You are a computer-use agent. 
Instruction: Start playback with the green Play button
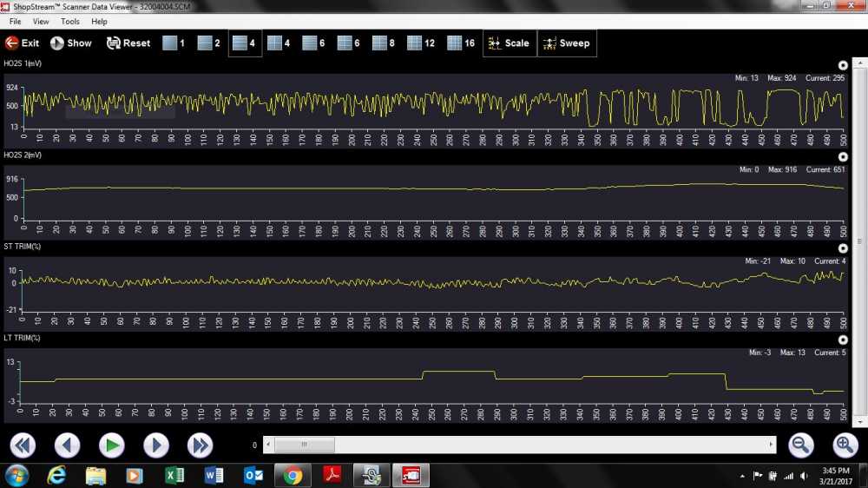pos(112,445)
